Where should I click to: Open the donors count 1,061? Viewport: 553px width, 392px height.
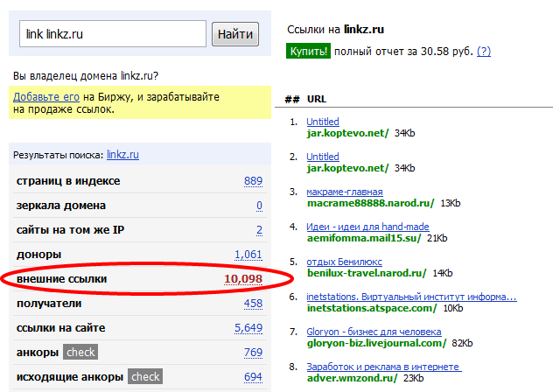click(248, 255)
